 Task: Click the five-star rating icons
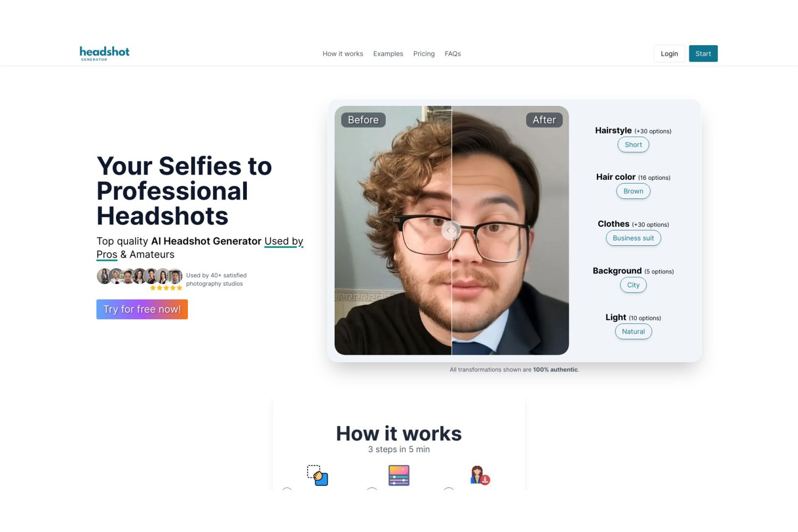click(166, 288)
